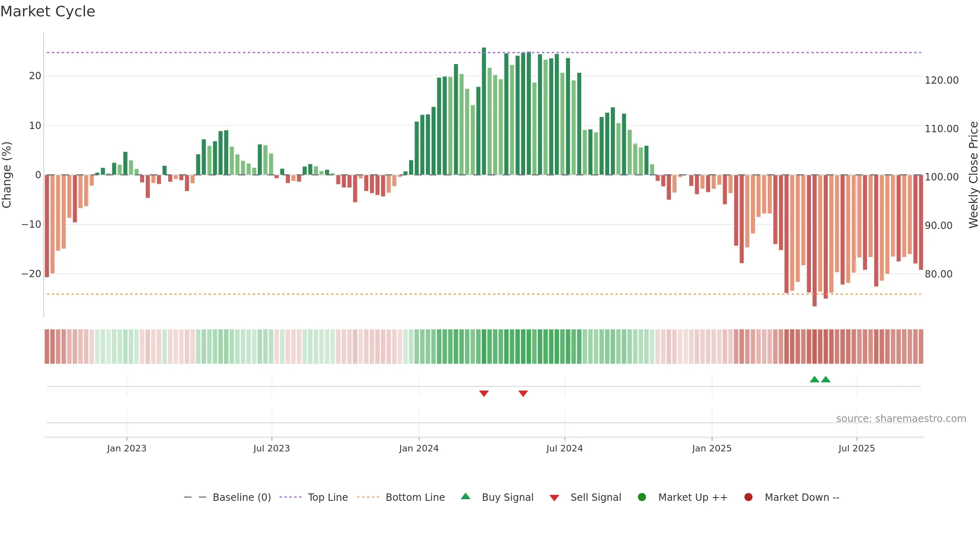Toggle the Top Line legend entry

314,497
